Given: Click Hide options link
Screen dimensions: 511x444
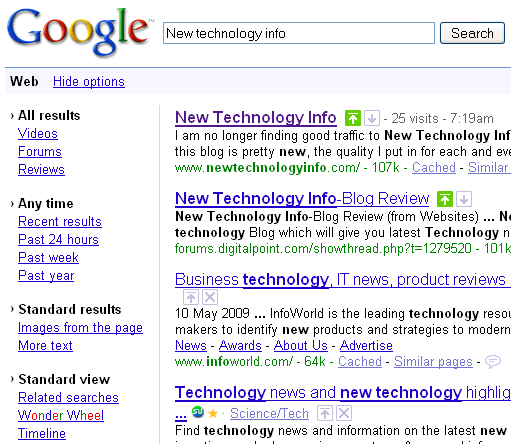Looking at the screenshot, I should (x=89, y=82).
